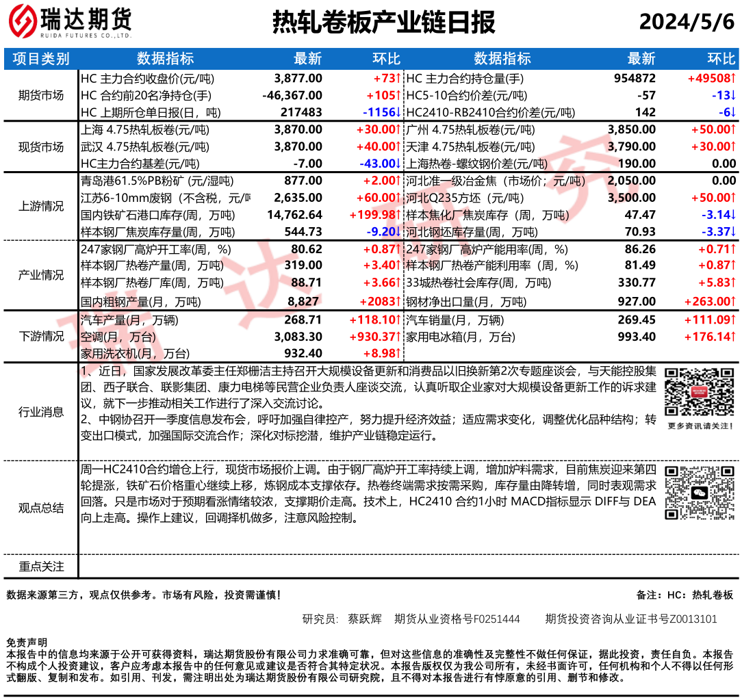The height and width of the screenshot is (700, 742).
Task: Click the warehouse receipt value 217483
Action: click(x=301, y=113)
